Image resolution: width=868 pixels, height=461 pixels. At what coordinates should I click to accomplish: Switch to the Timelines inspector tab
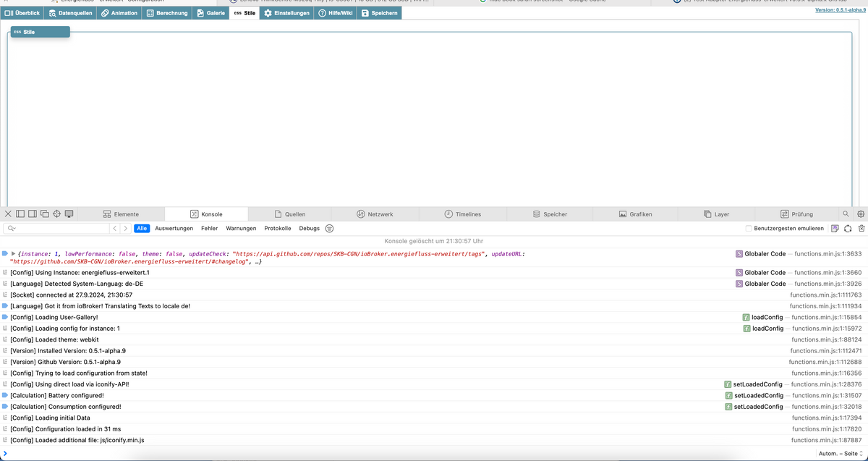point(463,214)
